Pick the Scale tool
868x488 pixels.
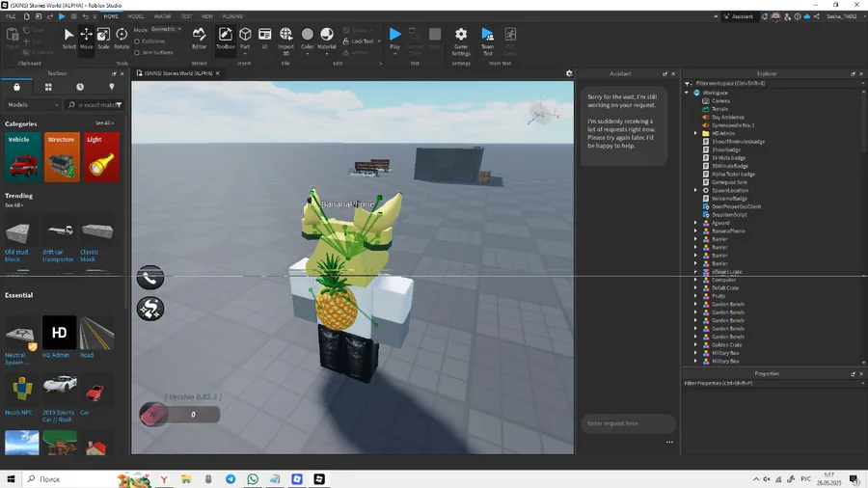[x=103, y=39]
